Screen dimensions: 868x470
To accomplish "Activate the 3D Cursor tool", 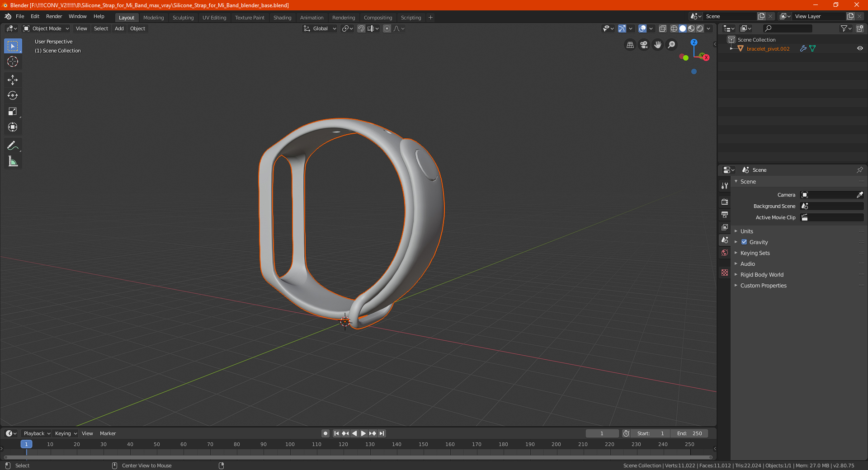I will [13, 61].
